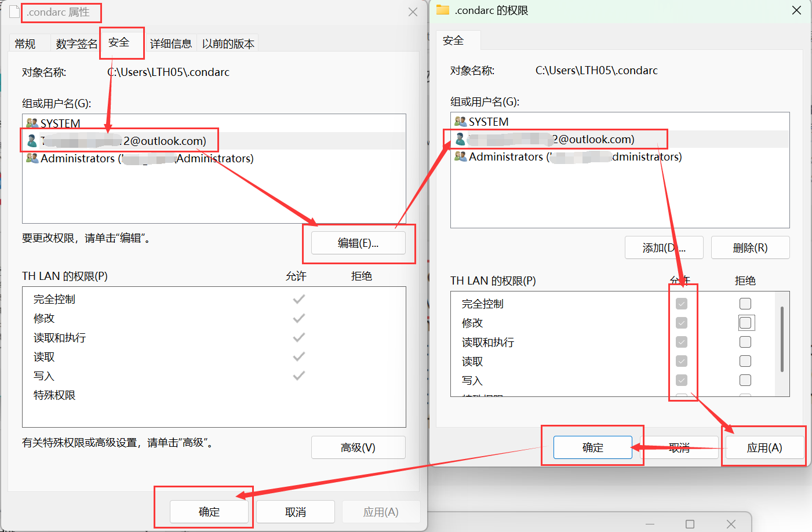Click the folder icon in permissions dialog title bar
Viewport: 812px width, 532px height.
(x=443, y=10)
